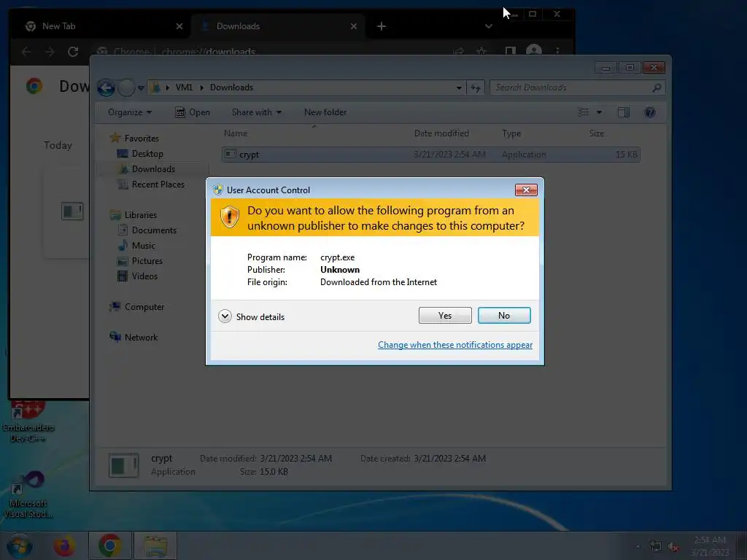
Task: Click search magnifier icon in Explorer
Action: click(x=657, y=87)
